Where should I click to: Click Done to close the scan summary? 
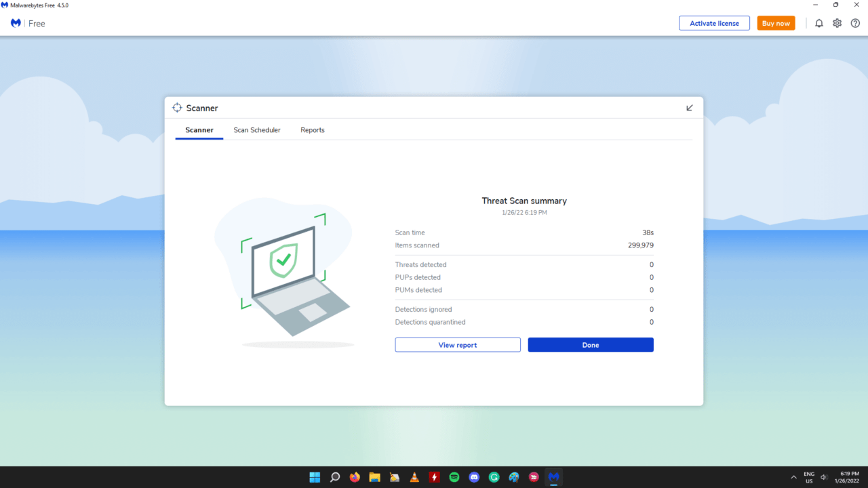[x=591, y=345]
